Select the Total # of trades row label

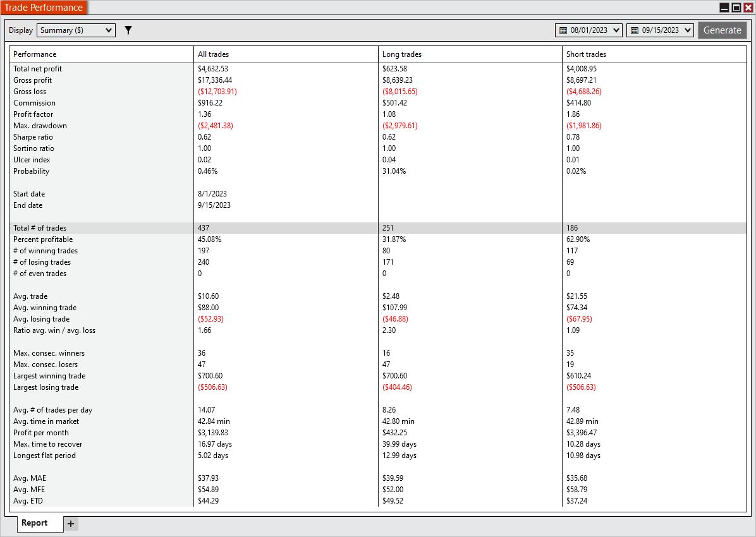click(40, 228)
